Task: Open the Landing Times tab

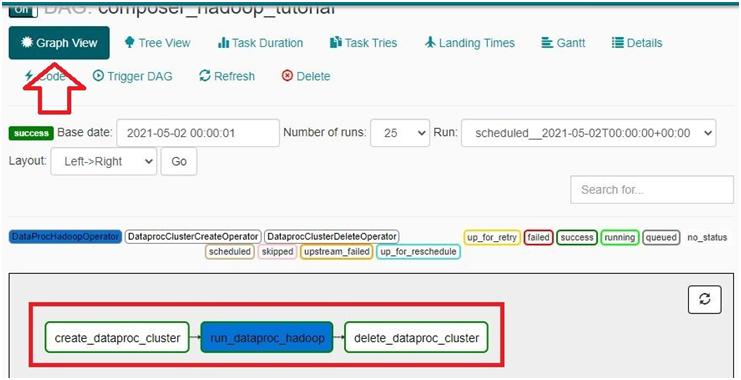Action: 470,43
